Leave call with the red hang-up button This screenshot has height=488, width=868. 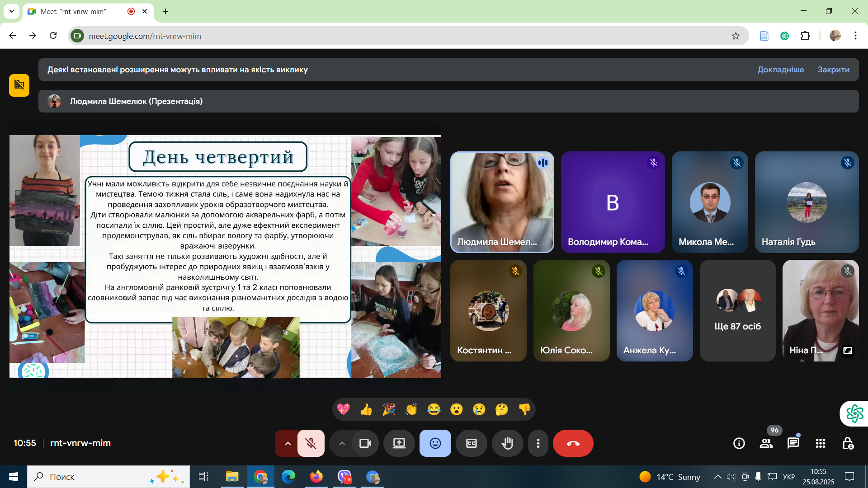(573, 443)
